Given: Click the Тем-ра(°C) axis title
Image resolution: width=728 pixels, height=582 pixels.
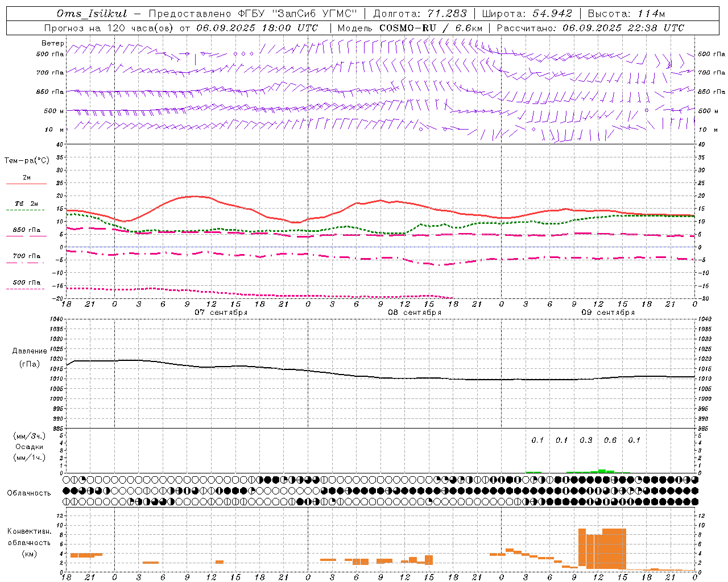Looking at the screenshot, I should [x=27, y=161].
